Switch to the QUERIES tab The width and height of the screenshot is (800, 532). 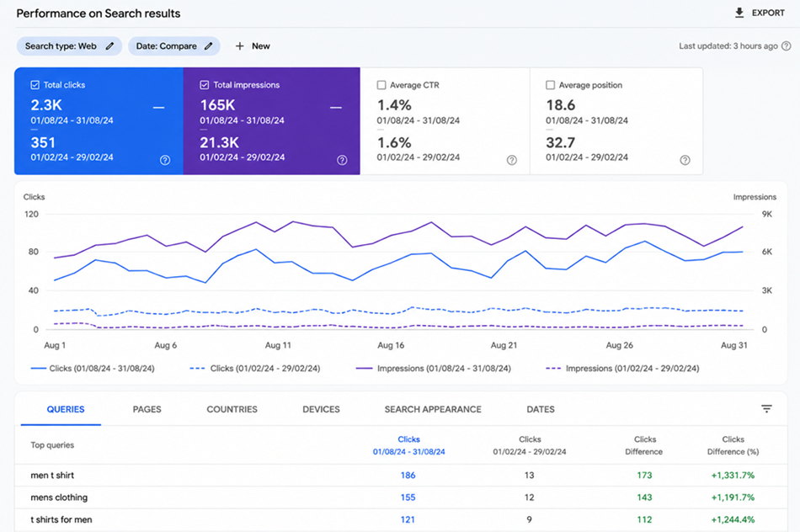(x=66, y=410)
